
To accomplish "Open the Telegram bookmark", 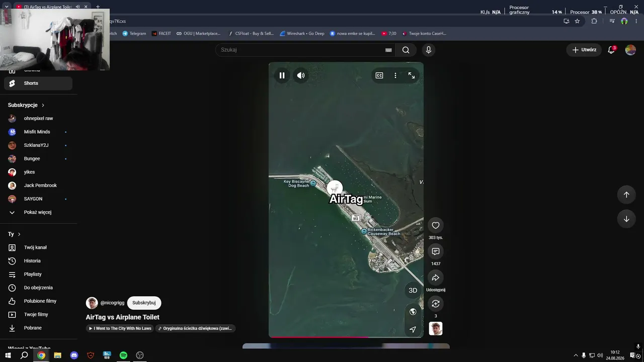I will (134, 34).
